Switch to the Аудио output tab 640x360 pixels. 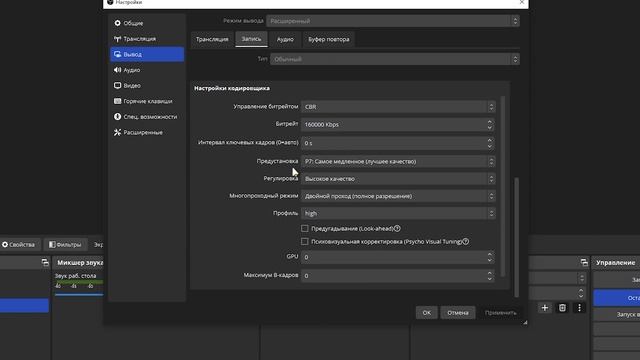[x=285, y=39]
